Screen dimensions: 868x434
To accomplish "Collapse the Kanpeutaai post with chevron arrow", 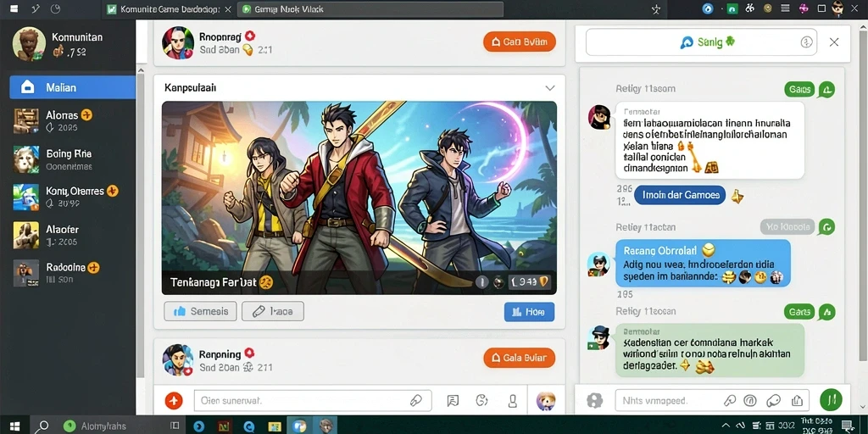I will (549, 88).
